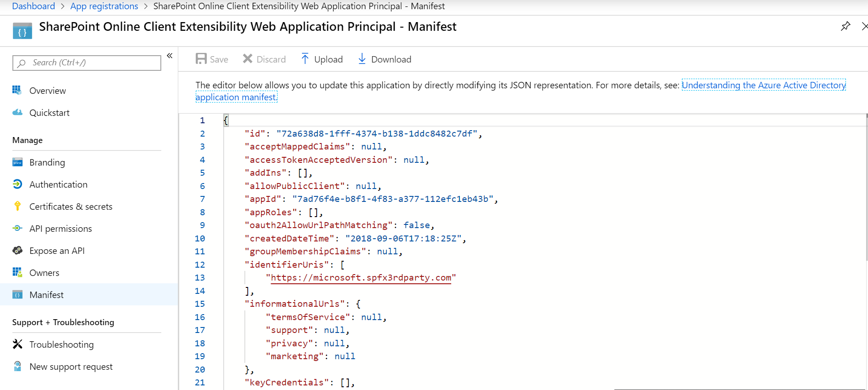
Task: Pin this blade using the pin icon
Action: tap(845, 26)
